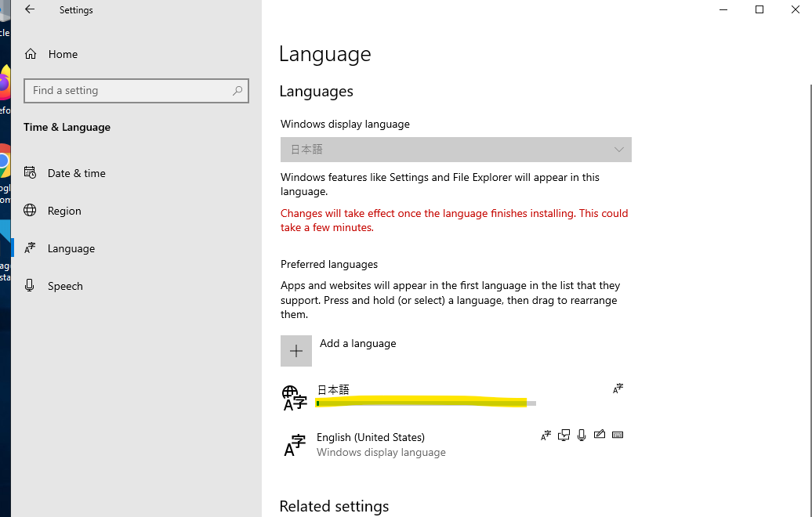Click the Language sidebar icon
The height and width of the screenshot is (517, 812).
(x=30, y=248)
